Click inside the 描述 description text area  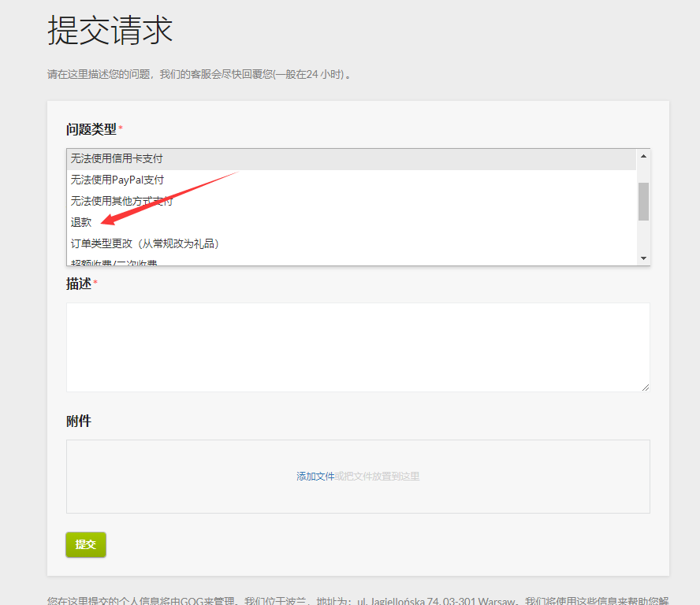tap(355, 347)
